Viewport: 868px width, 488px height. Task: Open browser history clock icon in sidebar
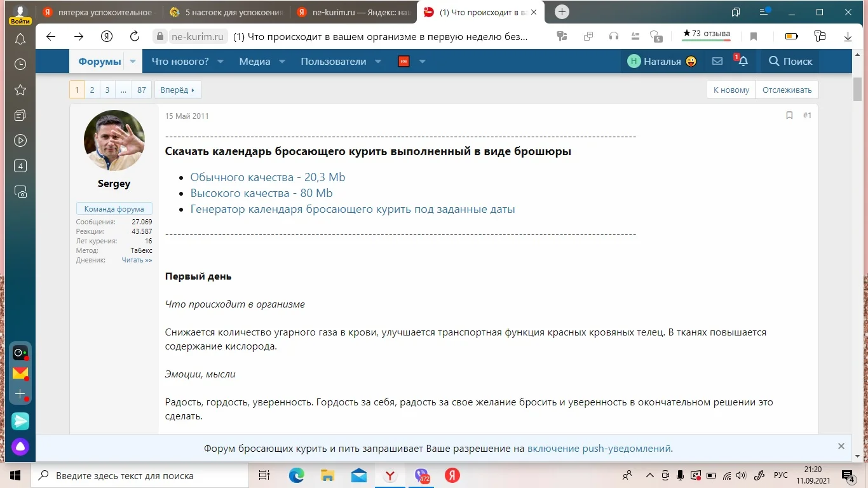pyautogui.click(x=20, y=64)
